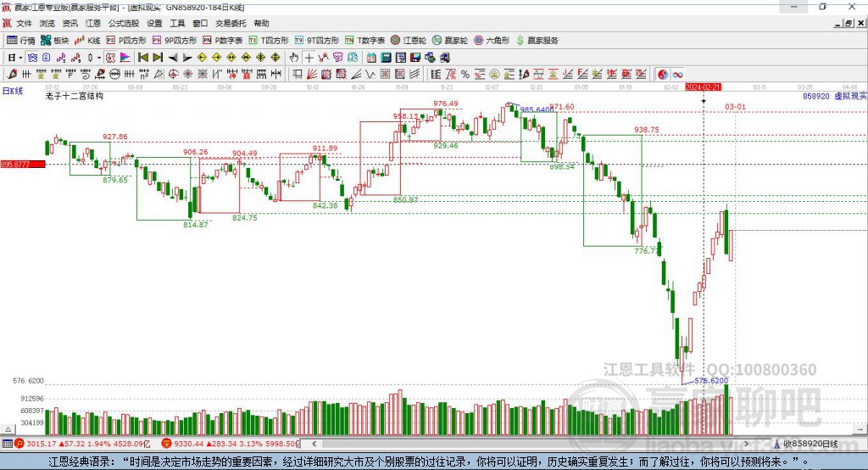868x470 pixels.
Task: Click the magenta gradient chart icon
Action: click(x=125, y=58)
